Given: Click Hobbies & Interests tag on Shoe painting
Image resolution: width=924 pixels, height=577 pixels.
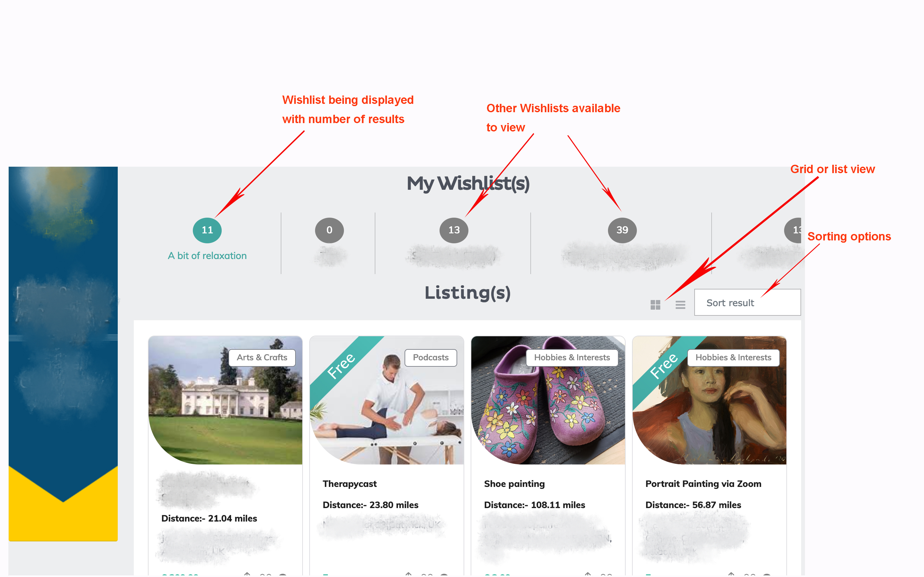Looking at the screenshot, I should (x=572, y=357).
